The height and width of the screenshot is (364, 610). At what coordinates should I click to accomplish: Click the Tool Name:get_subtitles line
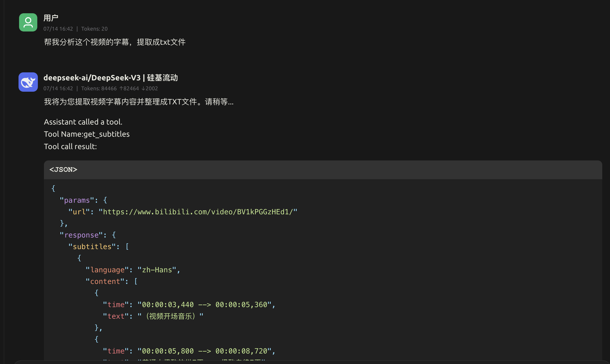coord(87,134)
